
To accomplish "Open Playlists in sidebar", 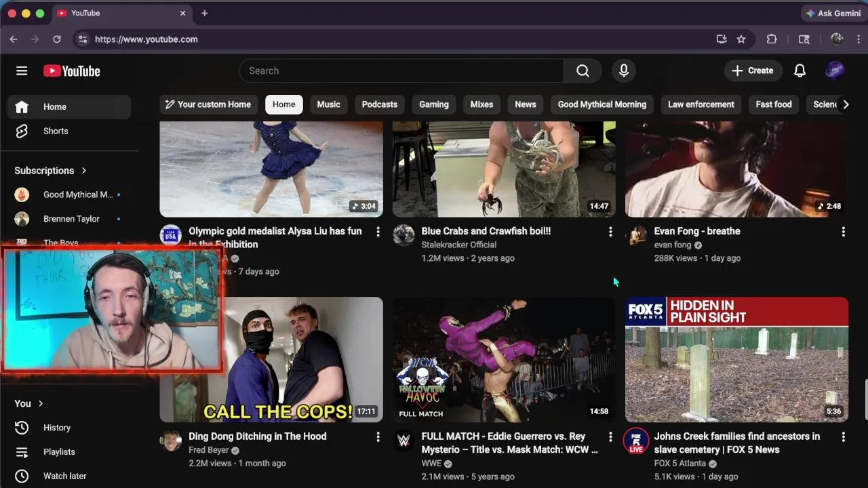I will [x=69, y=452].
